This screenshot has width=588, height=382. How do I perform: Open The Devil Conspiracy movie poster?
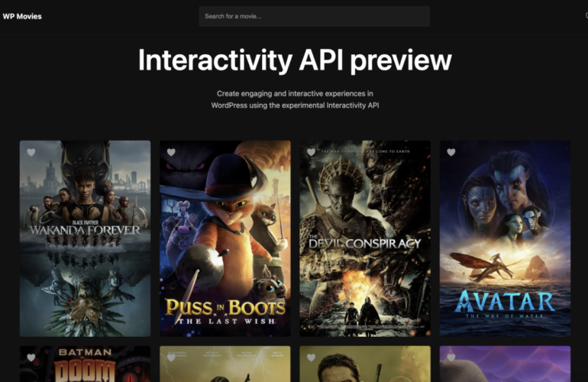click(365, 238)
